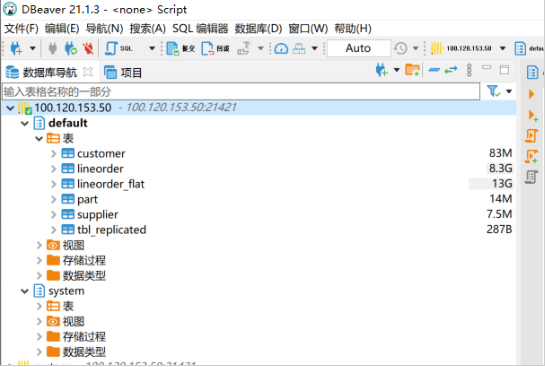Open dropdown arrow beside the filter funnel
This screenshot has width=545, height=367.
coord(509,92)
